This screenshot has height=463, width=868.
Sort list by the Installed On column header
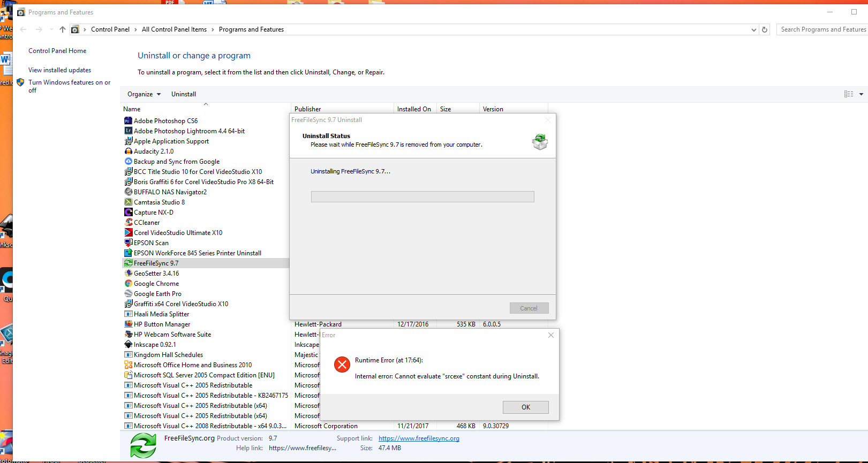click(x=415, y=109)
